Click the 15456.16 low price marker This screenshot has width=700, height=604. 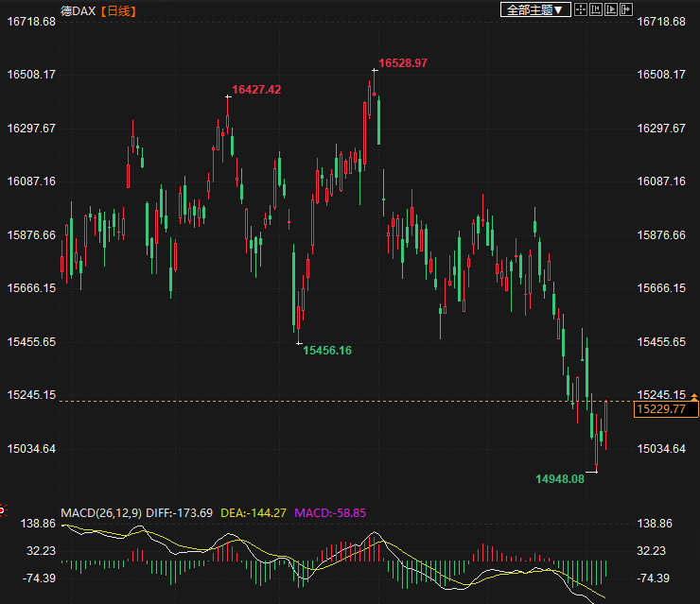tap(327, 351)
